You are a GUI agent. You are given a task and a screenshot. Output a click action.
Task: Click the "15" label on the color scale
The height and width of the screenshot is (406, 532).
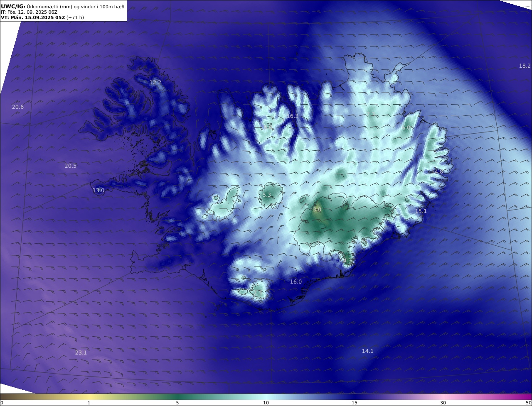click(x=355, y=403)
